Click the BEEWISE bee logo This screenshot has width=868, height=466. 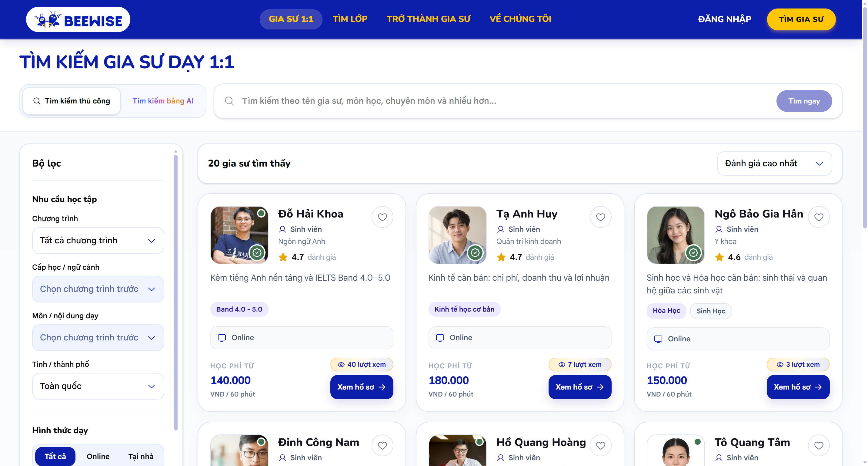[78, 19]
